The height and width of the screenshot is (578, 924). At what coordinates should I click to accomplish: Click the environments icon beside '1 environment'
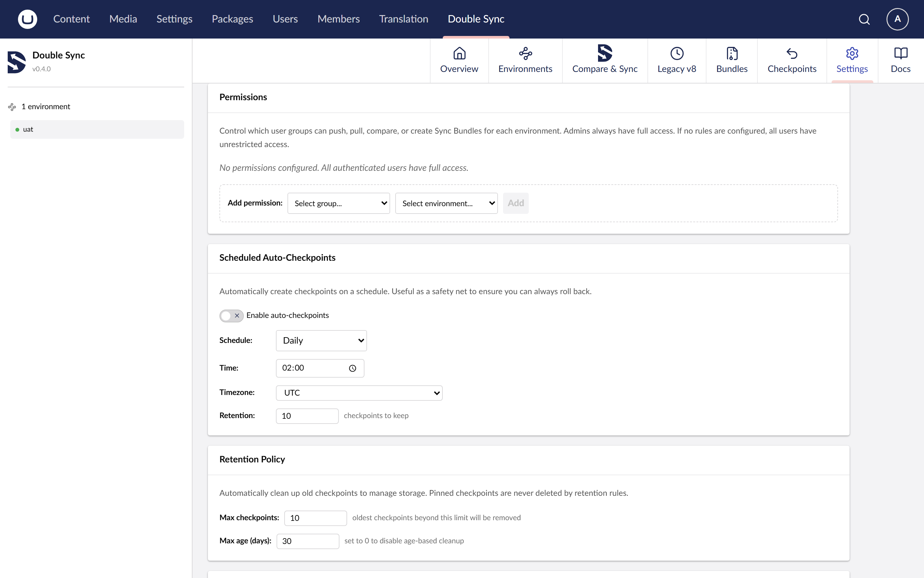click(x=12, y=107)
